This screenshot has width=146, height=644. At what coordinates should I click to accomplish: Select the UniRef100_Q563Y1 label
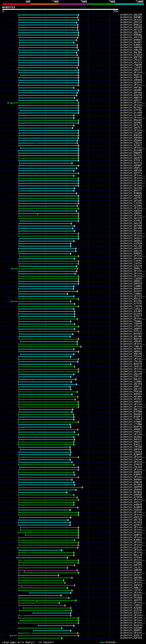click(131, 70)
